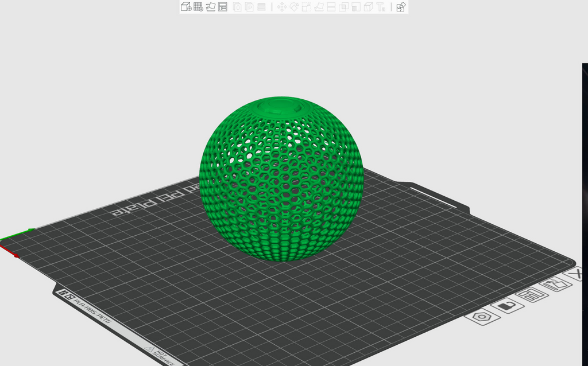The image size is (588, 366).
Task: Remove plate with X icon
Action: [576, 274]
